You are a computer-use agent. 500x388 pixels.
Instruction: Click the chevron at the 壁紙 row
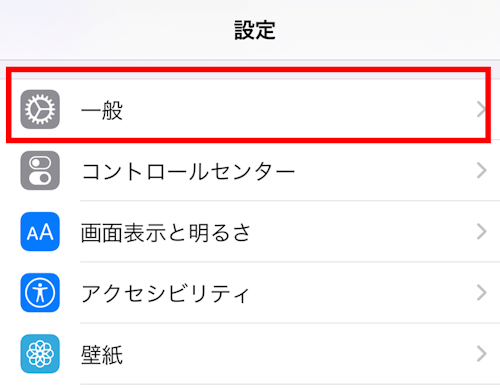(x=482, y=354)
